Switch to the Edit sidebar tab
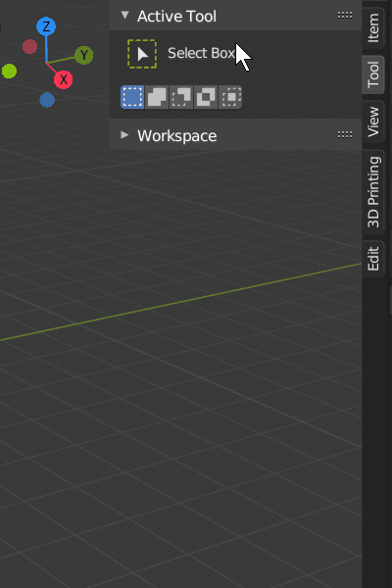Image resolution: width=392 pixels, height=588 pixels. [373, 259]
